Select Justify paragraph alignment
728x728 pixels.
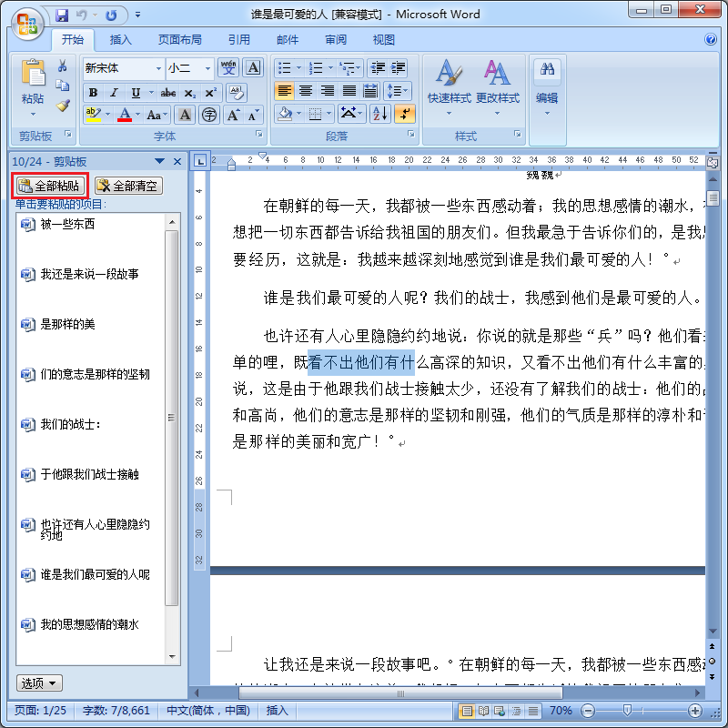click(x=349, y=90)
